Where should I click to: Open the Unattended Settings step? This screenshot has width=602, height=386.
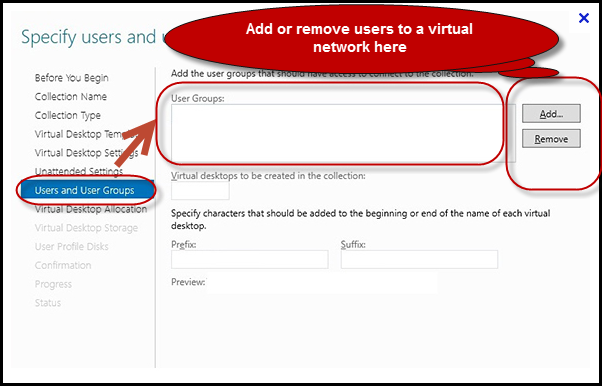point(79,171)
